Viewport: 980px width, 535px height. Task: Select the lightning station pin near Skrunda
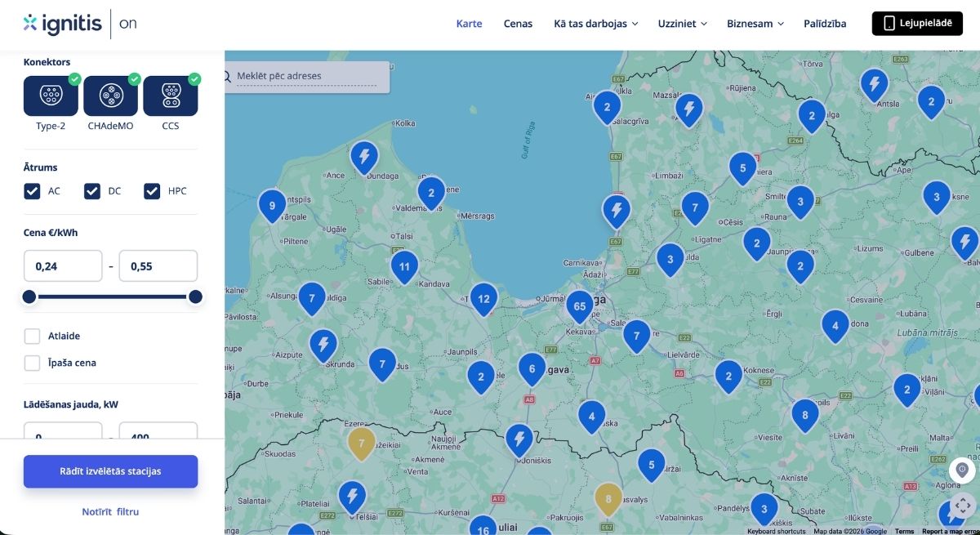click(x=323, y=347)
